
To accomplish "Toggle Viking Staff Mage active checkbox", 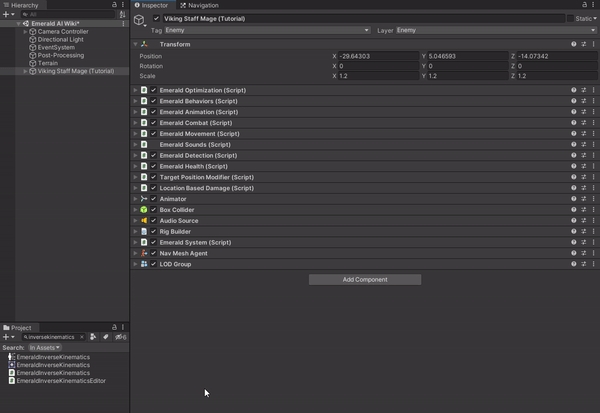I will (156, 19).
